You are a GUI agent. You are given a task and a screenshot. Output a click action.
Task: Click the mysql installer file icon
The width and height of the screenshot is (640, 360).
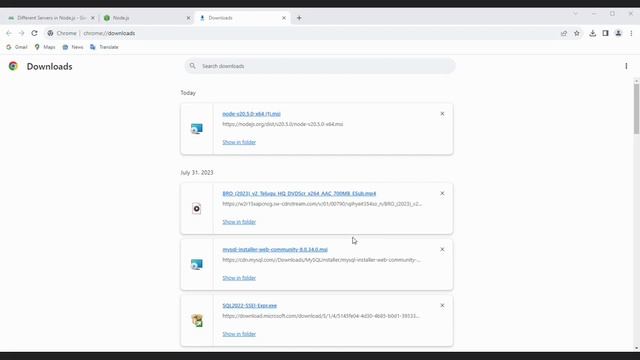point(197,264)
